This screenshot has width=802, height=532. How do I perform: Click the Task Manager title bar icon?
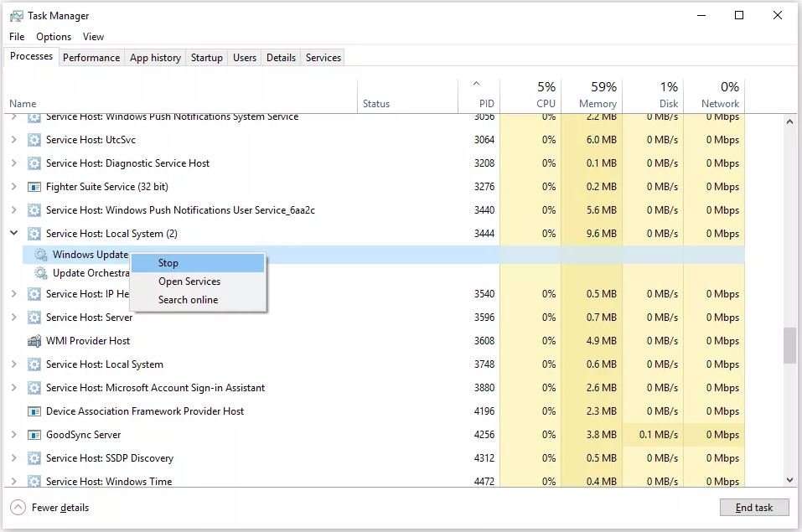point(17,16)
